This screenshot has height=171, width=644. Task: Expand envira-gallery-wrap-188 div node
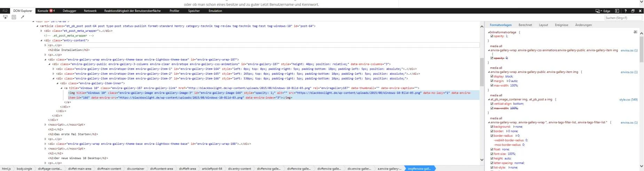[x=46, y=144]
